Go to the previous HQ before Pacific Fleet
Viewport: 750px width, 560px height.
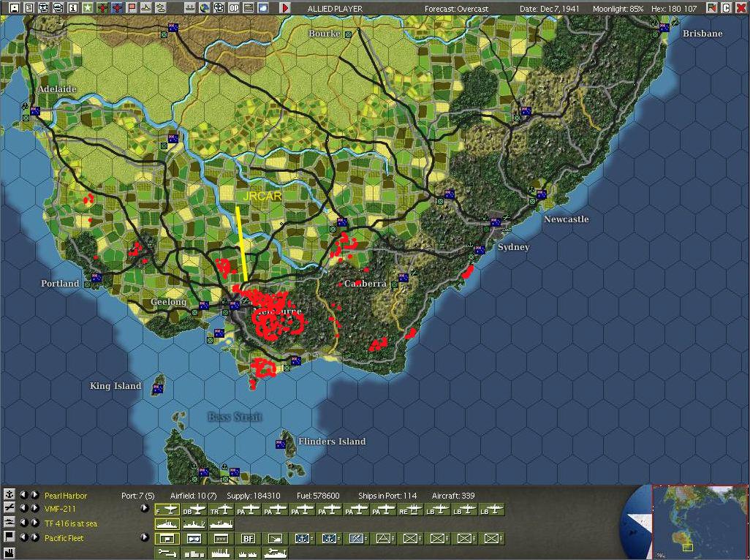24,537
